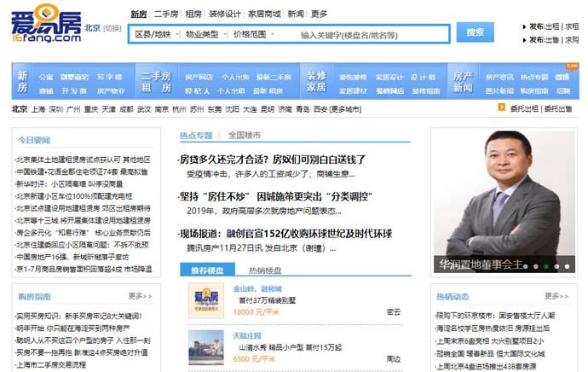
Task: Click 家居设计 in the blue nav bar
Action: 389,77
